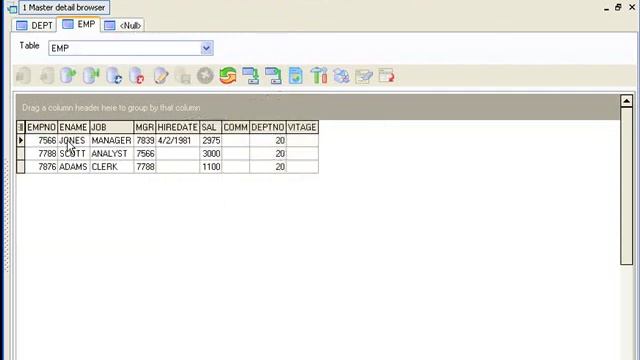Click the grey circular cancel icon
640x360 pixels.
click(205, 76)
